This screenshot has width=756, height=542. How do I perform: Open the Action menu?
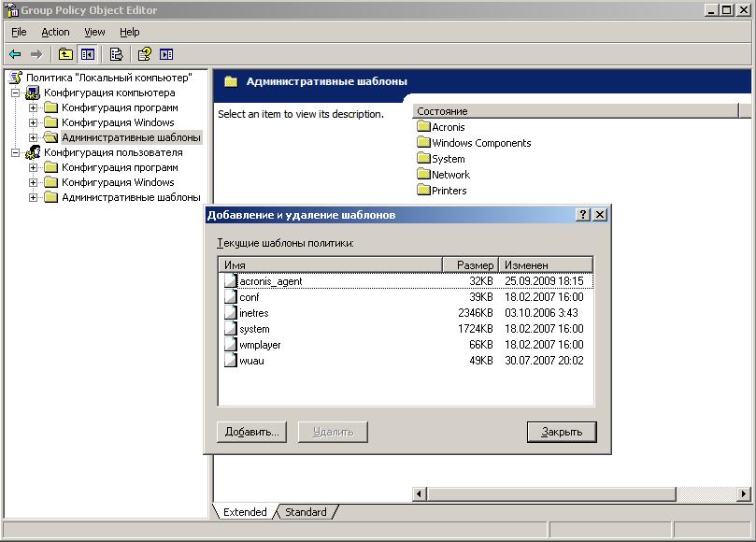point(55,32)
